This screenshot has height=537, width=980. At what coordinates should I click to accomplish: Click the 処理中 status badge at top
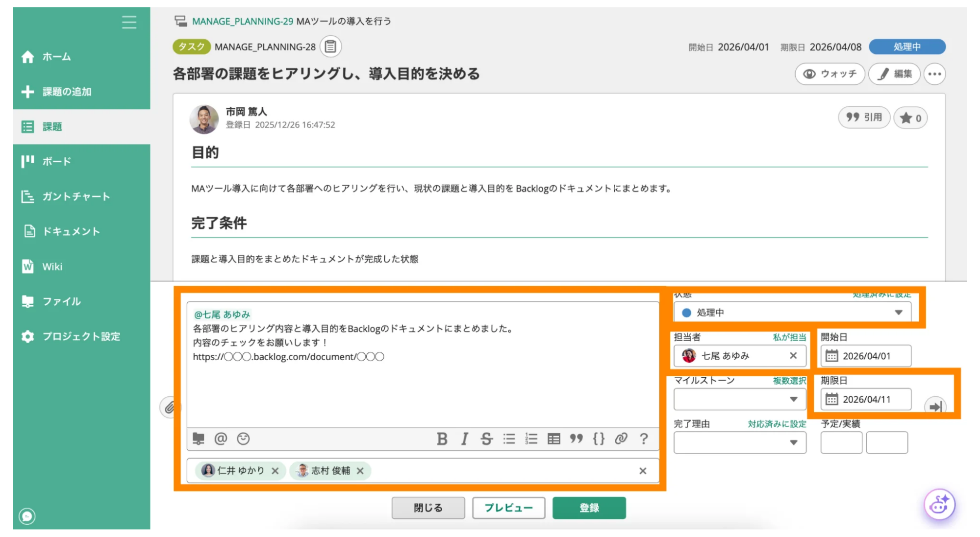(x=907, y=47)
